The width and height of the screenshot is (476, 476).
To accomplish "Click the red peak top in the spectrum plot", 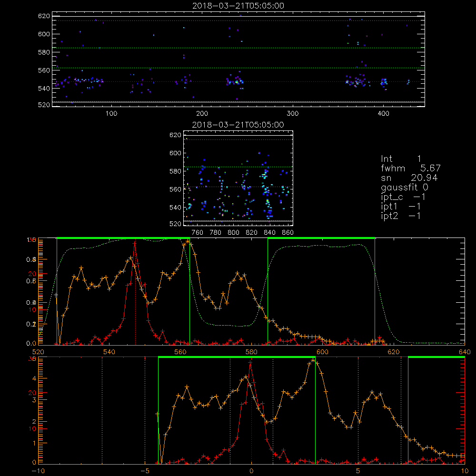I will click(x=135, y=243).
